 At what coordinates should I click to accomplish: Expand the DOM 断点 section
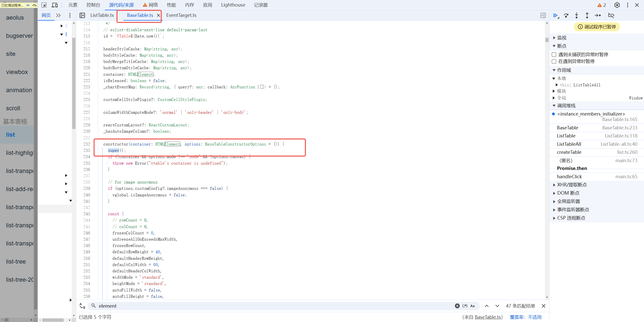568,193
